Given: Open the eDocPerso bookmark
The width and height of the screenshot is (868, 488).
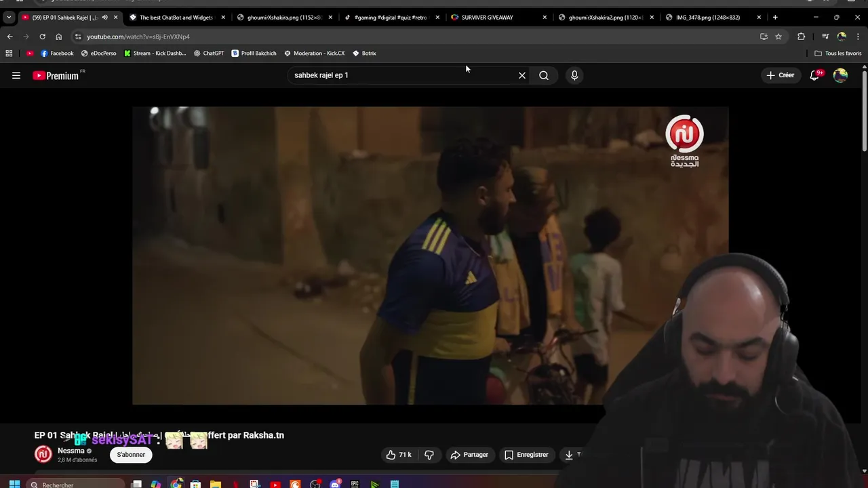Looking at the screenshot, I should pyautogui.click(x=98, y=53).
